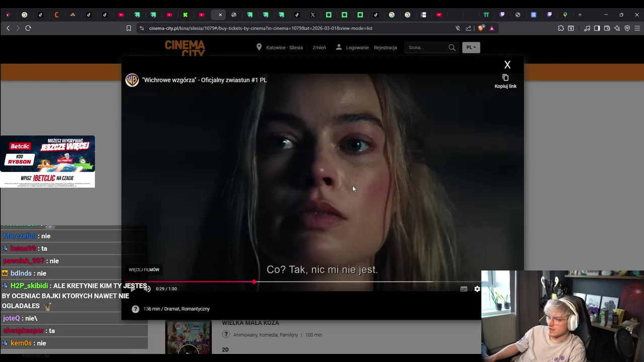The width and height of the screenshot is (644, 362).
Task: Close the trailer popup with the X
Action: [507, 65]
